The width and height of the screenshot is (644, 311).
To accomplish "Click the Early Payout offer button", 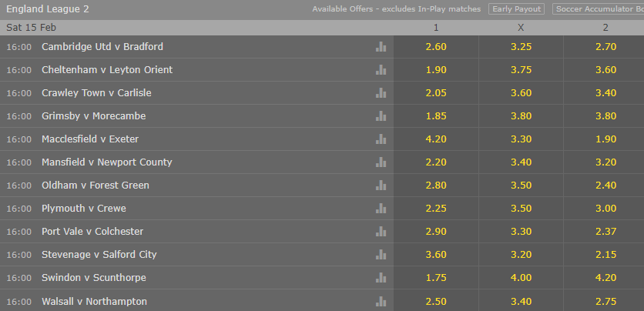I will coord(516,9).
